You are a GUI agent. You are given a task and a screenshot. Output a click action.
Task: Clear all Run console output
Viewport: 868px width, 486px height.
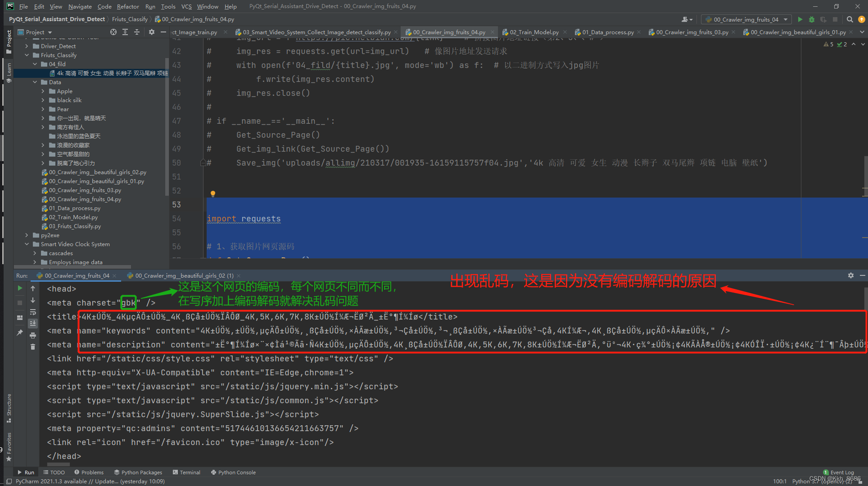pos(33,346)
